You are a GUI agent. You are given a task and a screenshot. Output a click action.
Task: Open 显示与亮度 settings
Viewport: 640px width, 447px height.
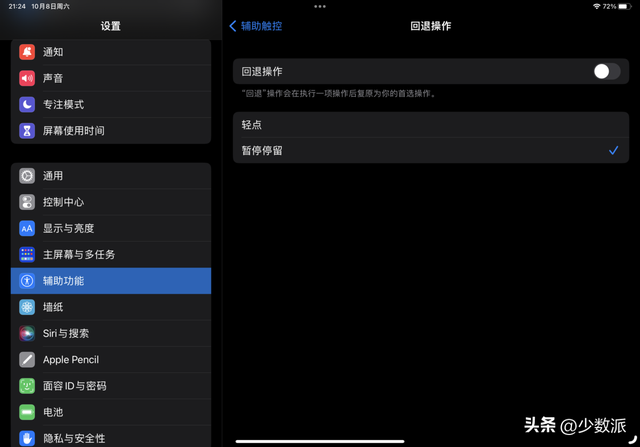(x=111, y=228)
